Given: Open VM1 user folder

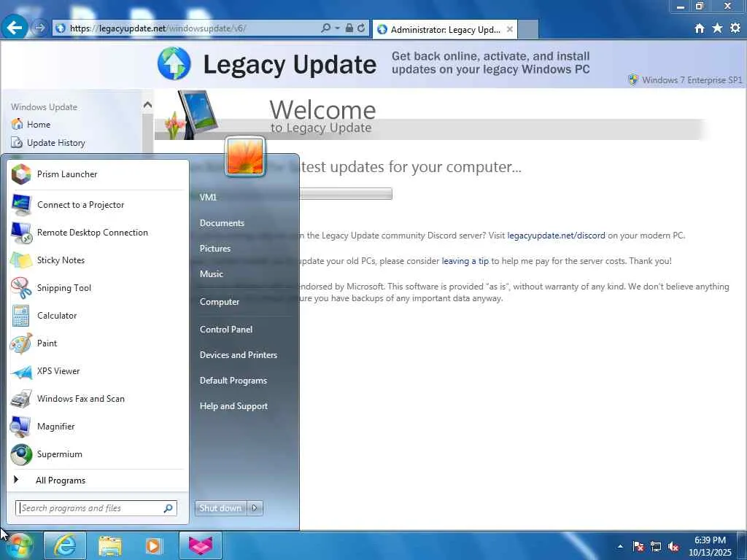Looking at the screenshot, I should coord(208,197).
